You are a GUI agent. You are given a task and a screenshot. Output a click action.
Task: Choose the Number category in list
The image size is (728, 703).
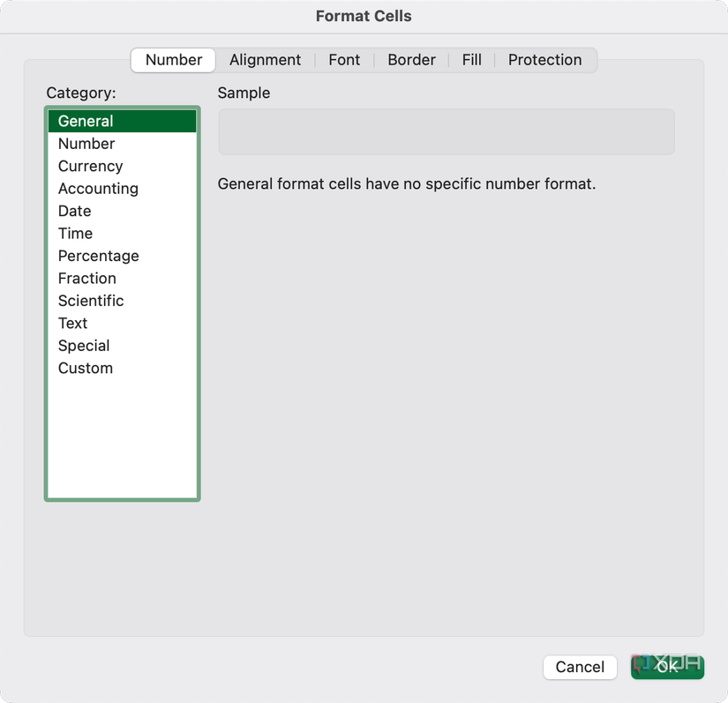click(x=122, y=144)
